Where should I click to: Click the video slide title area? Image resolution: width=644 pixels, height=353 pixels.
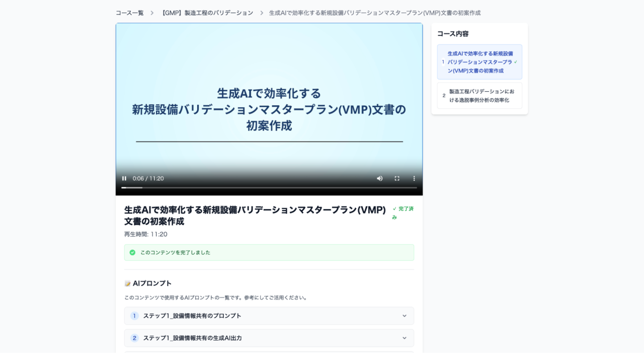[x=269, y=109]
